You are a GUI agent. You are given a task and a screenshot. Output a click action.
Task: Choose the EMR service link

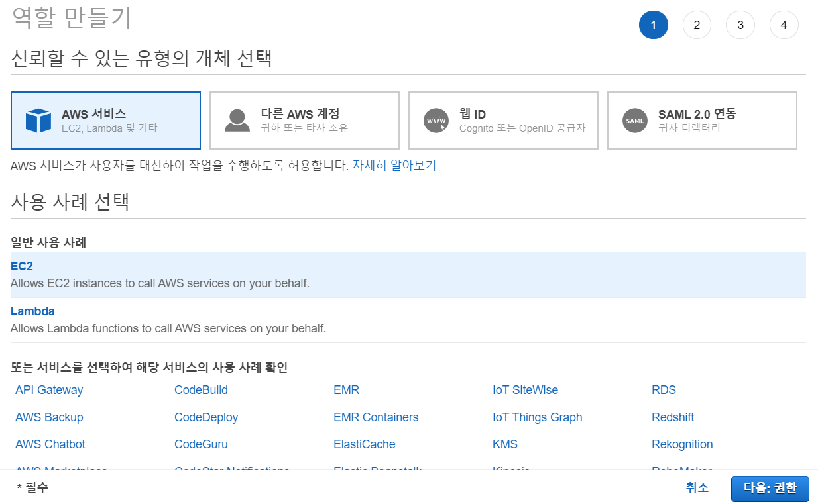point(346,390)
